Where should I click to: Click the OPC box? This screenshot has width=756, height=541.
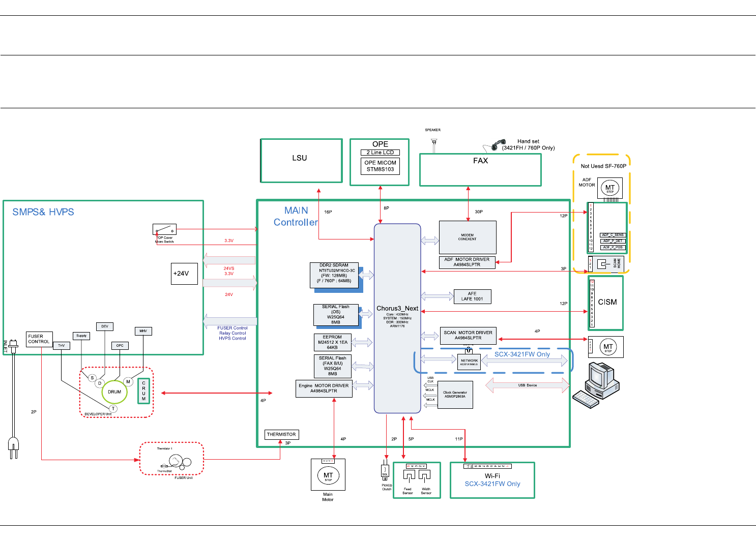click(x=120, y=346)
